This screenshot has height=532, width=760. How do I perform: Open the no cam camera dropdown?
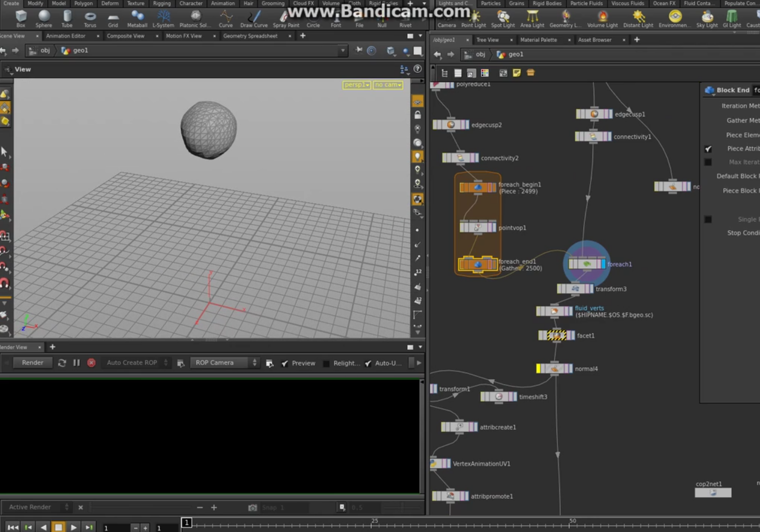(x=388, y=85)
